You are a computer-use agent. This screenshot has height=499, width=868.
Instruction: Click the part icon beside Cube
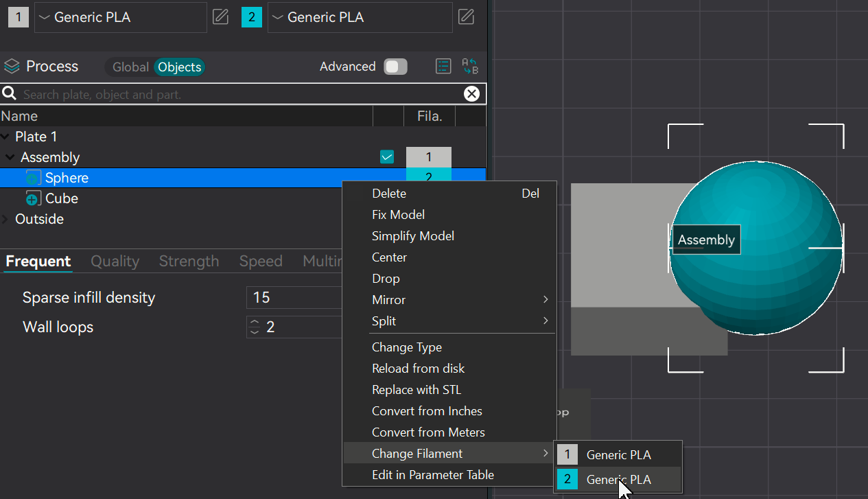coord(32,199)
